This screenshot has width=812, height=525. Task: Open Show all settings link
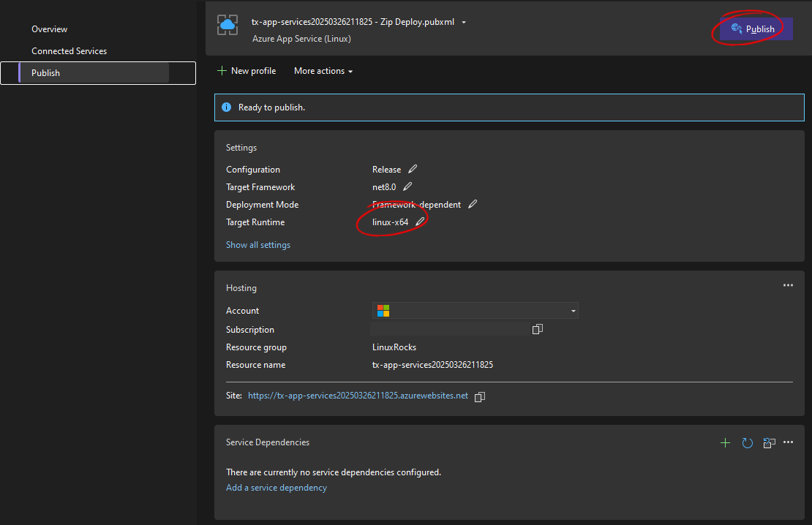coord(257,244)
